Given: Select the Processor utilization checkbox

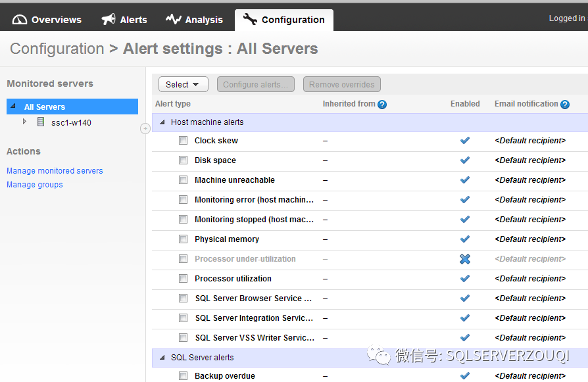Looking at the screenshot, I should (x=184, y=279).
